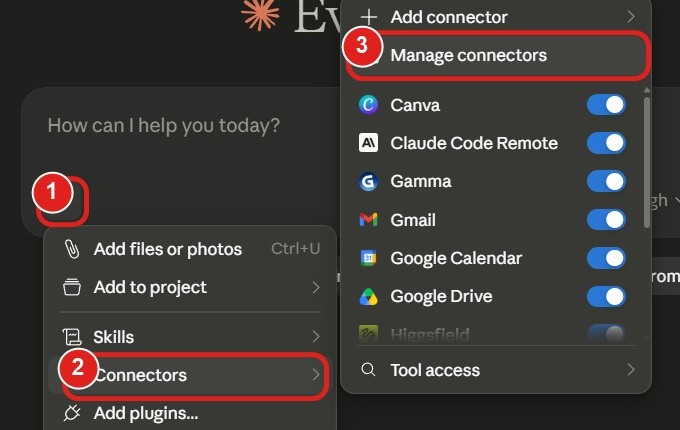
Task: Switch off the Google Calendar toggle
Action: (606, 258)
